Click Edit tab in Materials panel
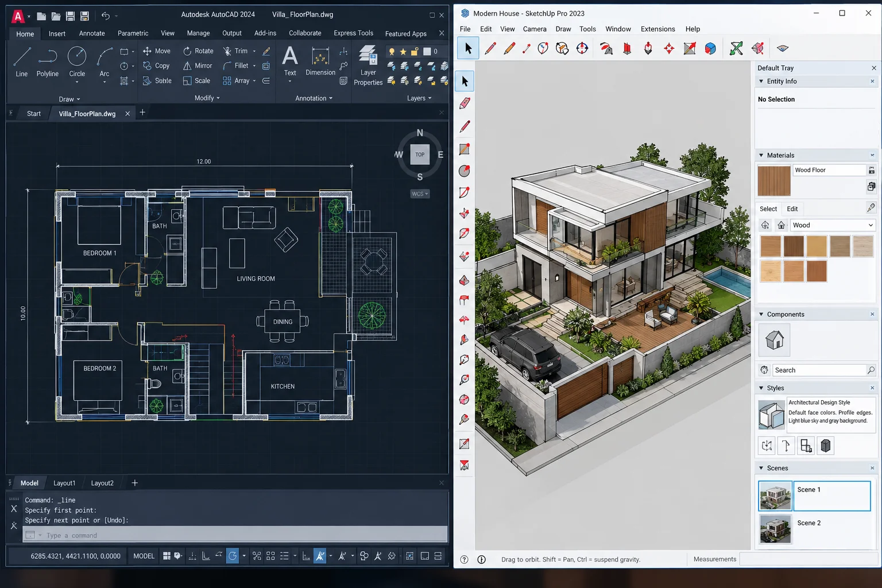This screenshot has height=588, width=882. [x=792, y=209]
